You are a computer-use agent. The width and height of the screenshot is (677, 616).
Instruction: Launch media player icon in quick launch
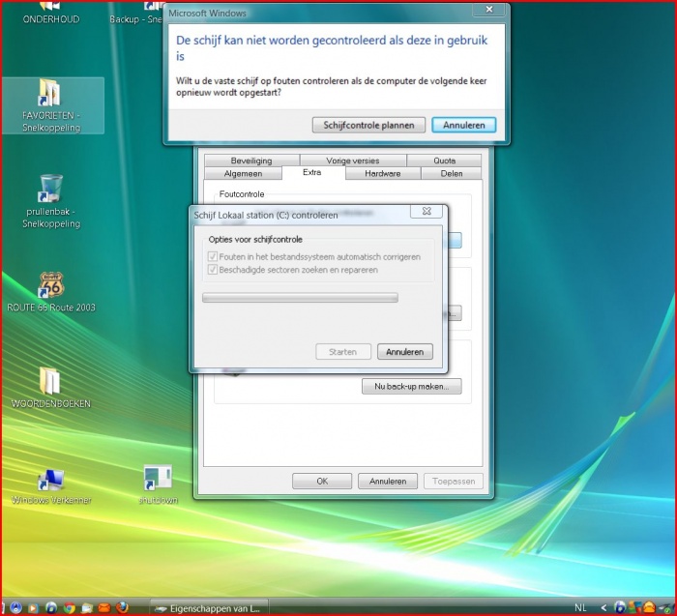coord(33,608)
